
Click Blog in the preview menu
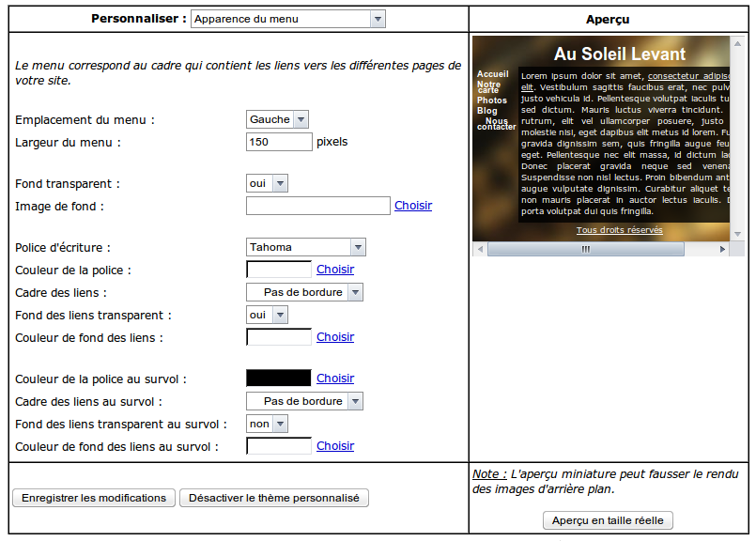[487, 111]
